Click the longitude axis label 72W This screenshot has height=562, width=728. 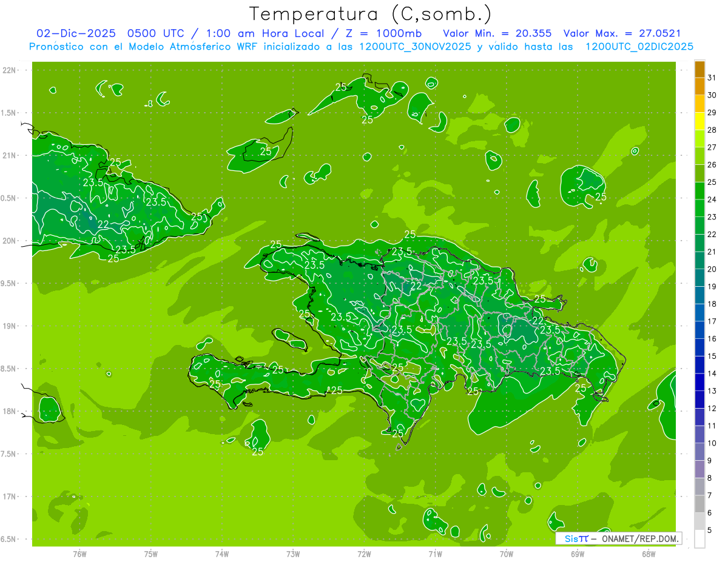pyautogui.click(x=364, y=554)
